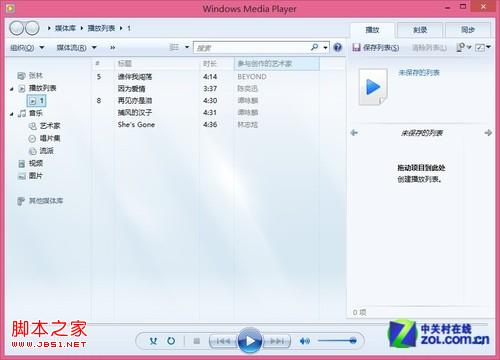Click the 保存列表(S) button
The width and height of the screenshot is (500, 360).
point(376,48)
